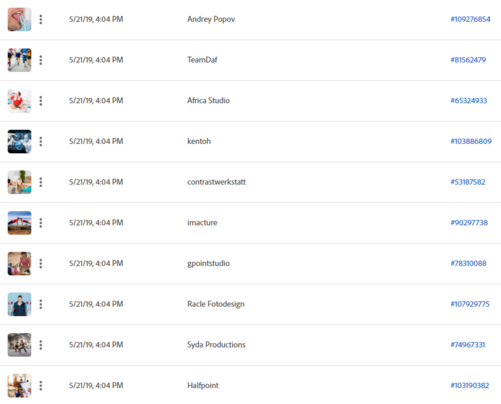Open three-dot menu for contrastwerkstatt row
Screen dimensions: 501x404
(41, 182)
